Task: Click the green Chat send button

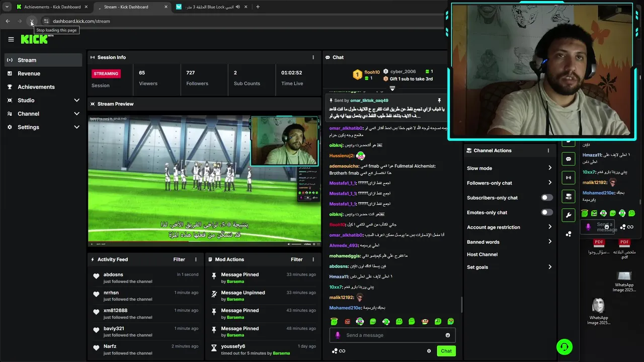Action: coord(446,351)
